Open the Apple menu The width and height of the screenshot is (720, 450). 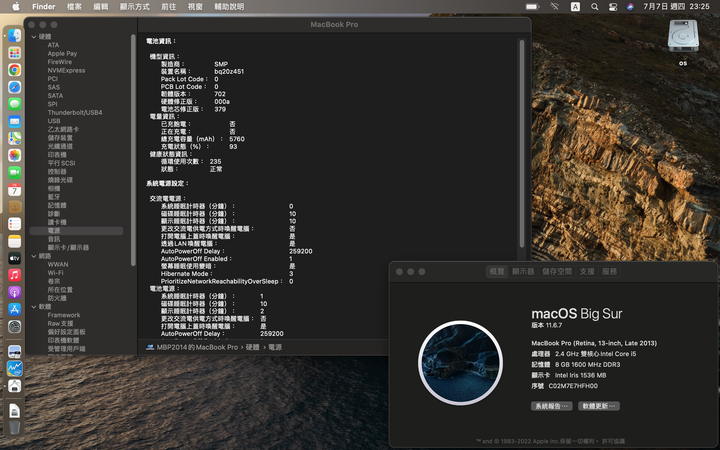[x=15, y=6]
